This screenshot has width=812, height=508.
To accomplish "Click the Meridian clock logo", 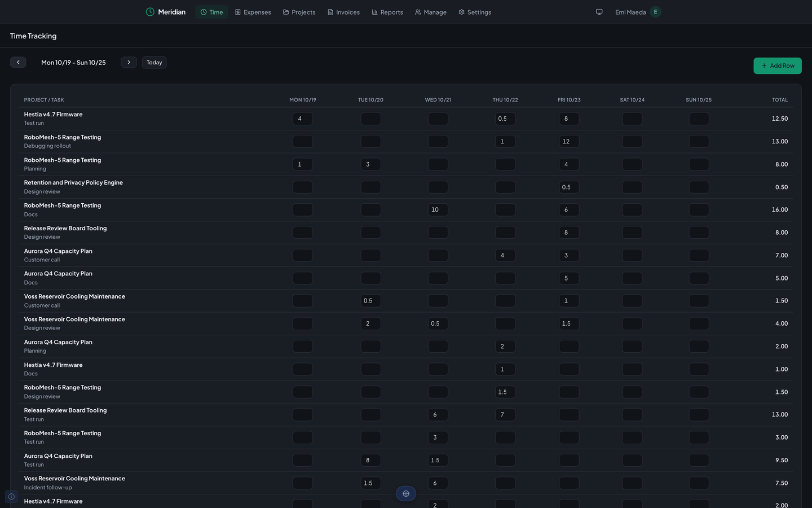I will click(150, 12).
